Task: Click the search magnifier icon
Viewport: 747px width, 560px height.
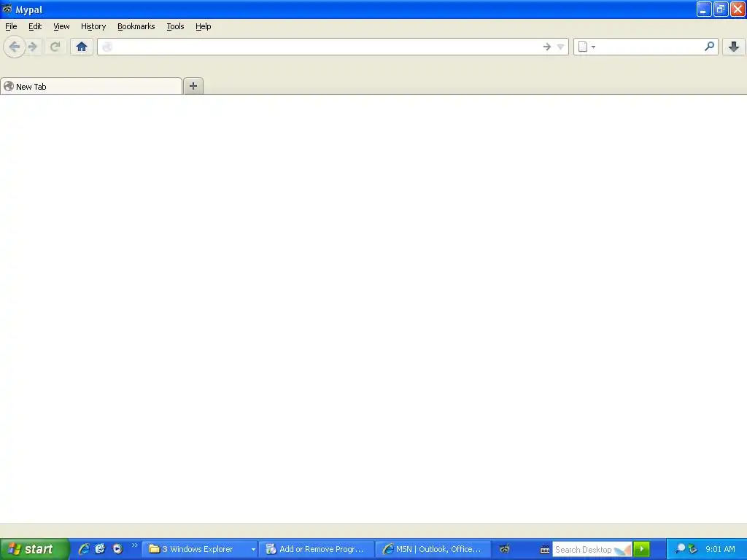Action: coord(709,47)
